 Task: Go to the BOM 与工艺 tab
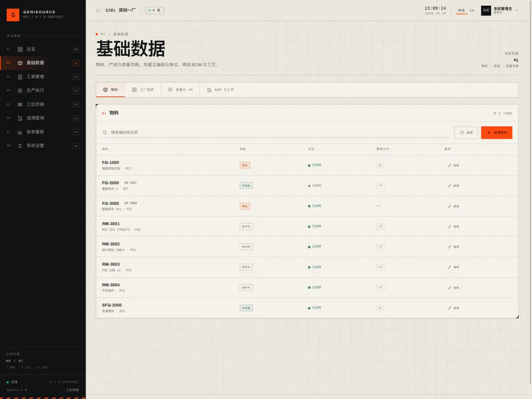coord(220,90)
